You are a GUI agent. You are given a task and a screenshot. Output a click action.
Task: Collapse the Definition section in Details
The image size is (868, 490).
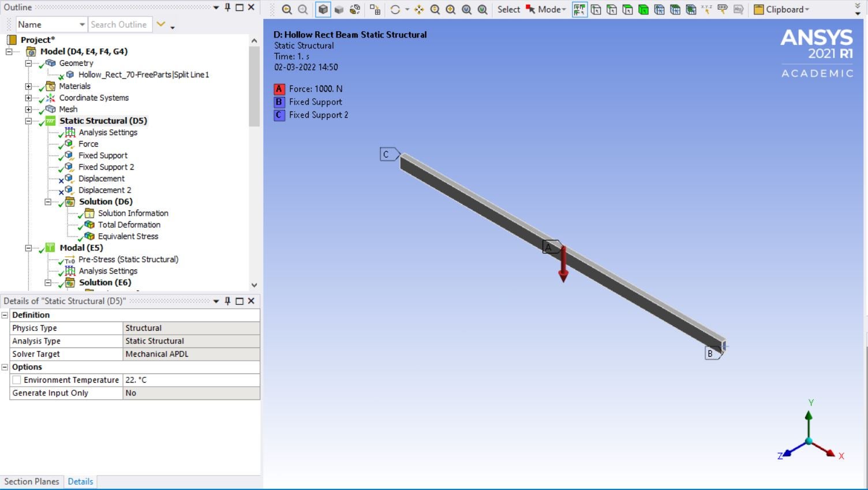5,315
